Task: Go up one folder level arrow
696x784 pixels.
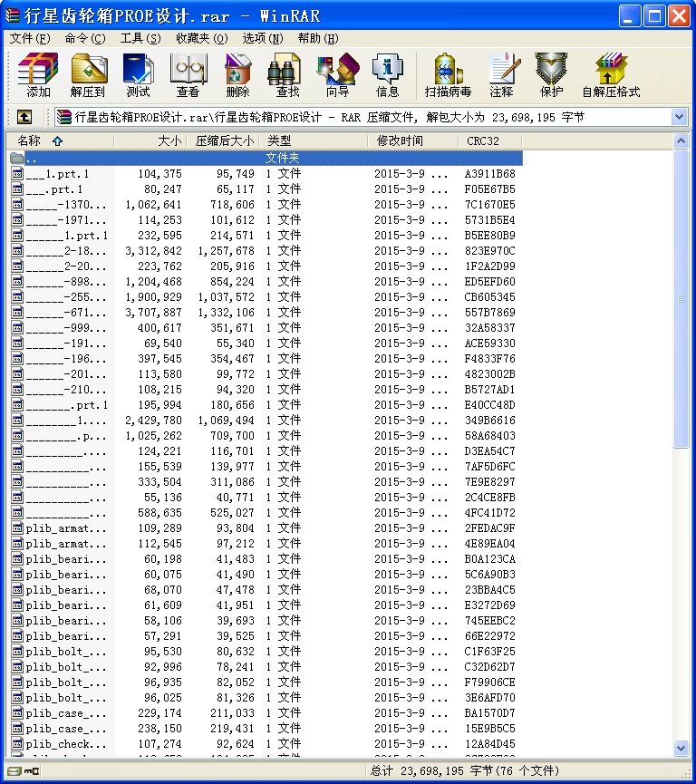Action: (x=24, y=118)
